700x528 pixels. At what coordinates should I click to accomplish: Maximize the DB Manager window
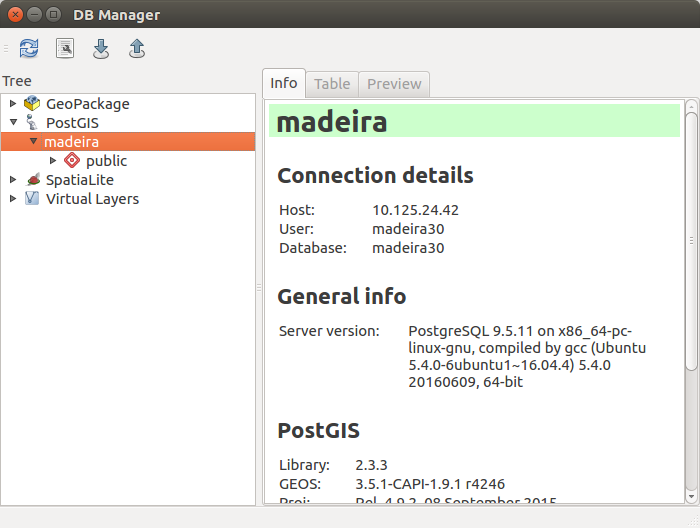tap(54, 15)
